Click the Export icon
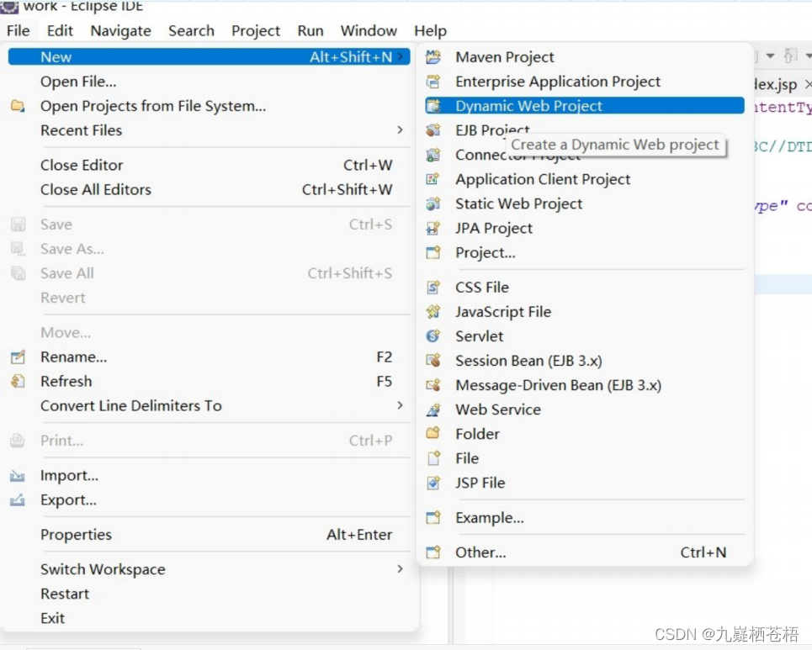This screenshot has width=812, height=650. click(18, 500)
